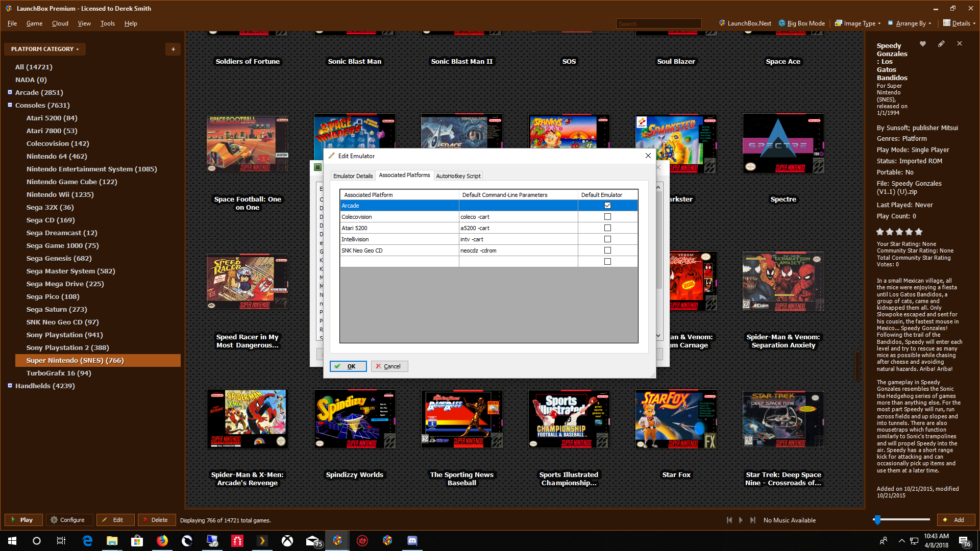
Task: Launch Firefox from the taskbar
Action: [162, 541]
